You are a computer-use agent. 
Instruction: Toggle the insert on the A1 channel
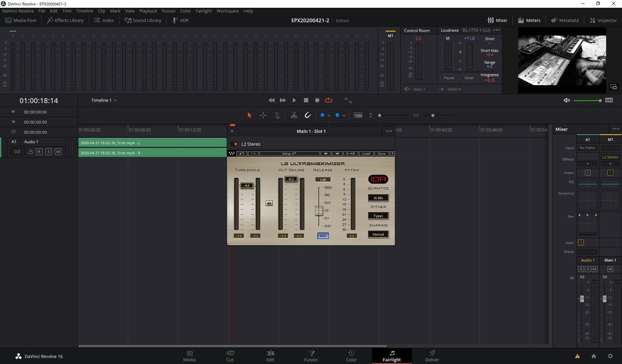click(x=587, y=173)
